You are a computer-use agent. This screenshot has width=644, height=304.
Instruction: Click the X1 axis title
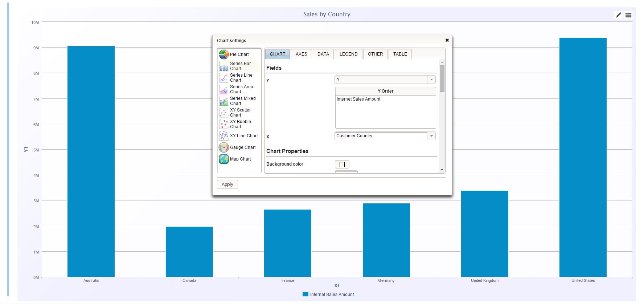(337, 286)
